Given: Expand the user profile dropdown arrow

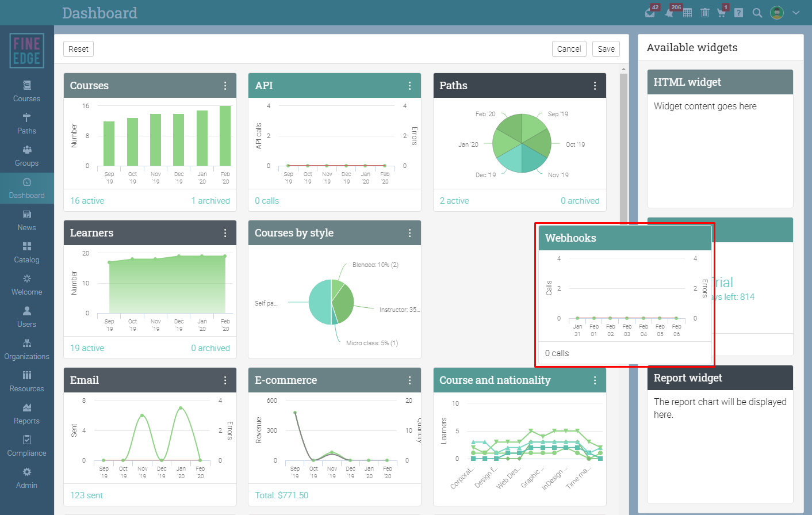Looking at the screenshot, I should [x=796, y=13].
